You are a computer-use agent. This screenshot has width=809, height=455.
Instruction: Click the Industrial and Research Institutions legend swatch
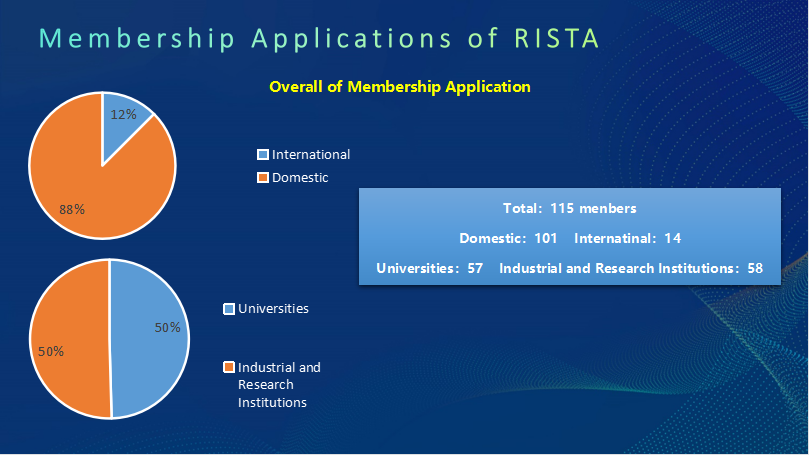click(229, 367)
